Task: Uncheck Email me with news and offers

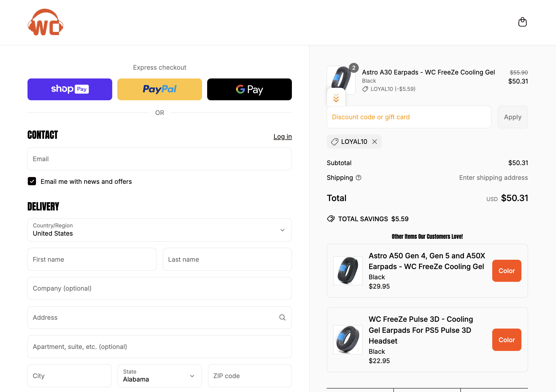Action: pyautogui.click(x=32, y=181)
